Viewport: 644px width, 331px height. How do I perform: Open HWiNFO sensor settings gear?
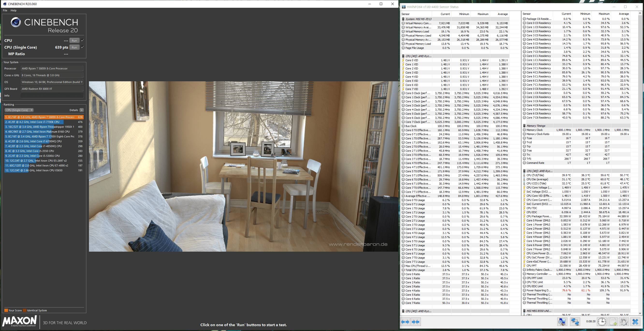pyautogui.click(x=624, y=322)
